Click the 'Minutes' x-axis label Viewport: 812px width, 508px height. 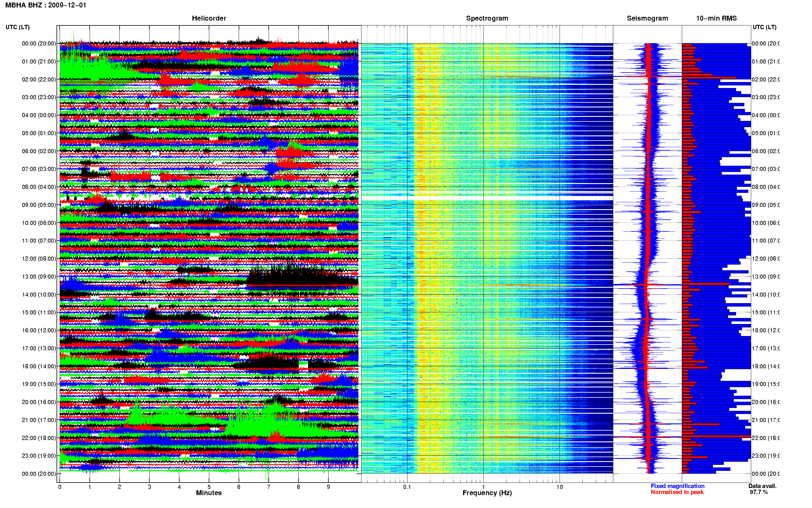209,493
